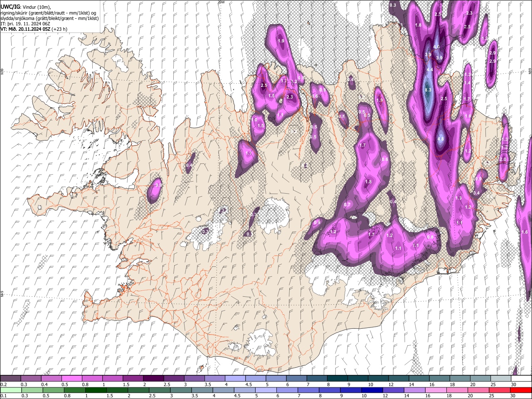Click the '0.1' label under the rain scale
The width and height of the screenshot is (532, 399).
(x=3, y=396)
